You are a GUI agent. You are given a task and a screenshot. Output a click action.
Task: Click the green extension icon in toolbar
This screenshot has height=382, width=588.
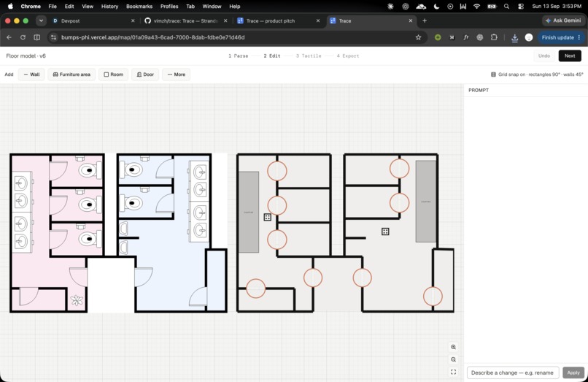tap(437, 37)
